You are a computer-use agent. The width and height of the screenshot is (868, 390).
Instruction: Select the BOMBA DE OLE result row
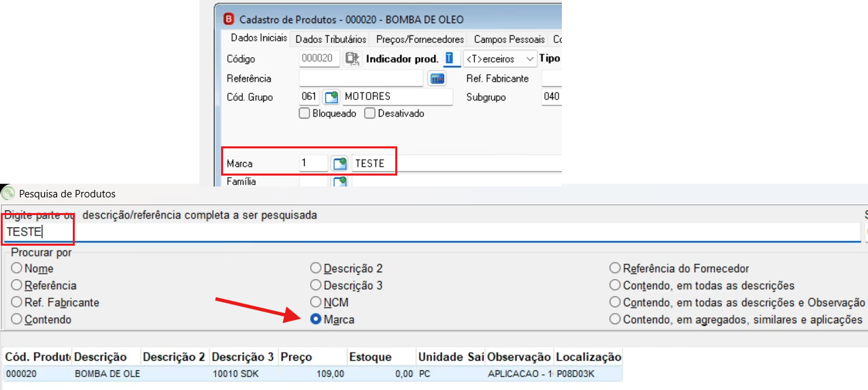point(313,374)
